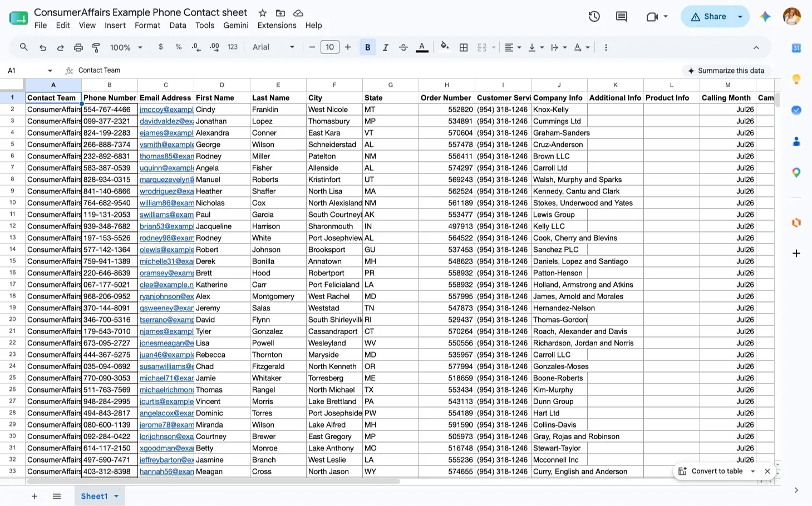Image resolution: width=812 pixels, height=506 pixels.
Task: Open the borders tool
Action: tap(463, 47)
